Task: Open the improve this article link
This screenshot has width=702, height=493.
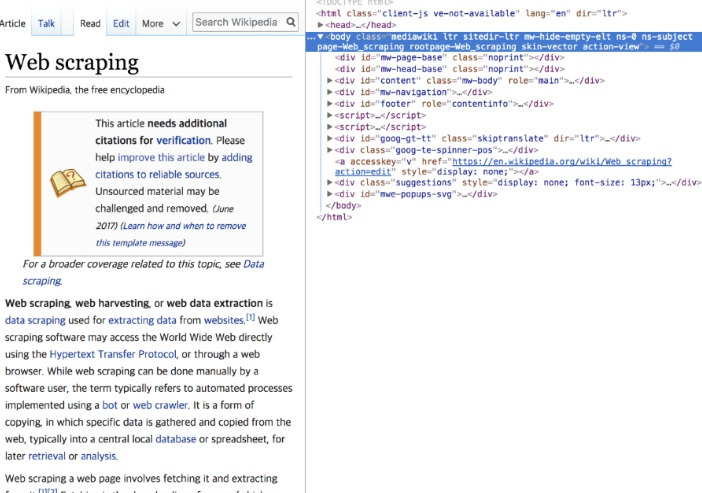Action: [161, 158]
